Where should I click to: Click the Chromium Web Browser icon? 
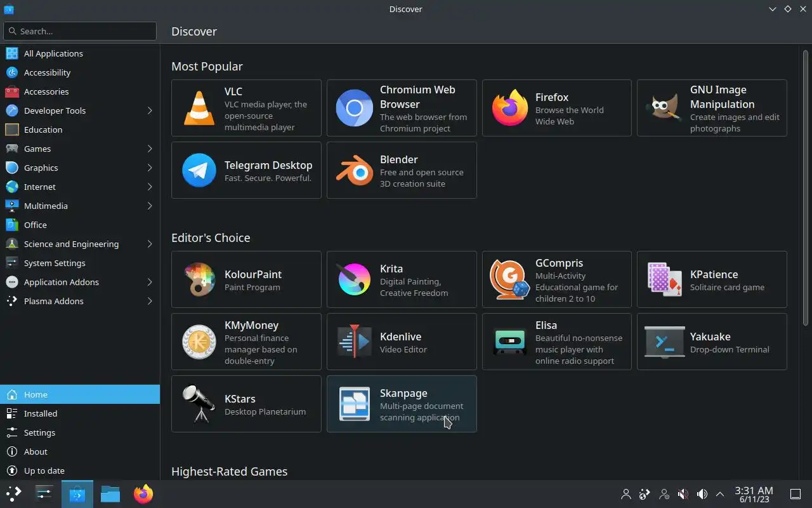(354, 108)
